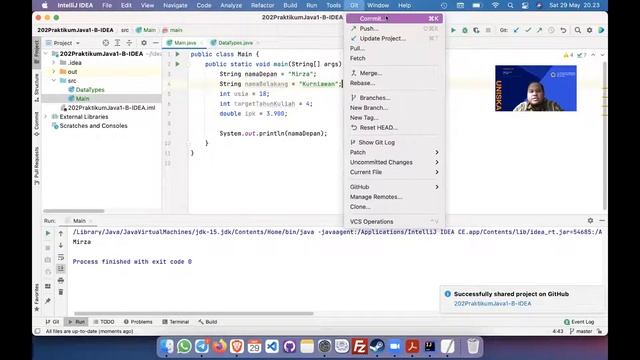Click Run with Coverage toolbar icon
640x360 pixels.
476,30
